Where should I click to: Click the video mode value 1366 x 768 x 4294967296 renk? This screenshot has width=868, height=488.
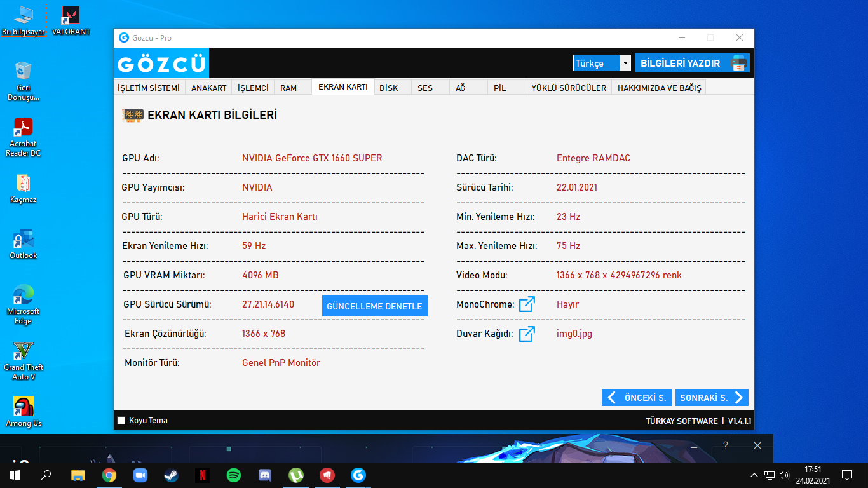click(x=619, y=275)
